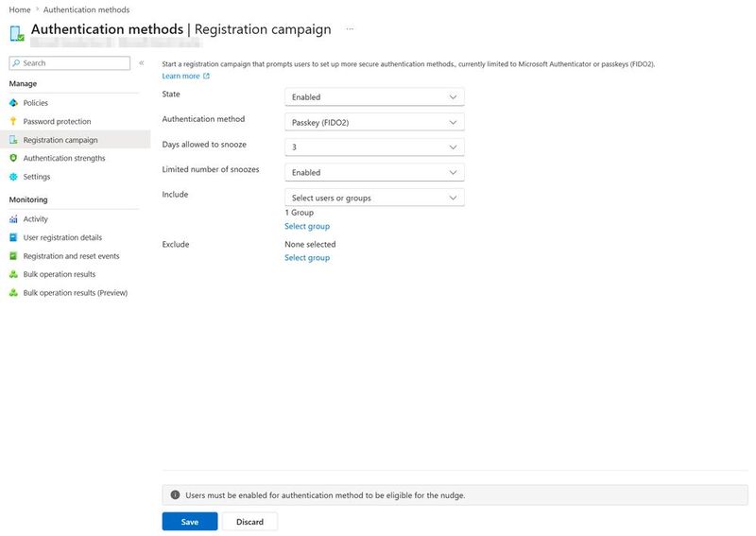Open the State dropdown
The width and height of the screenshot is (756, 536).
374,97
